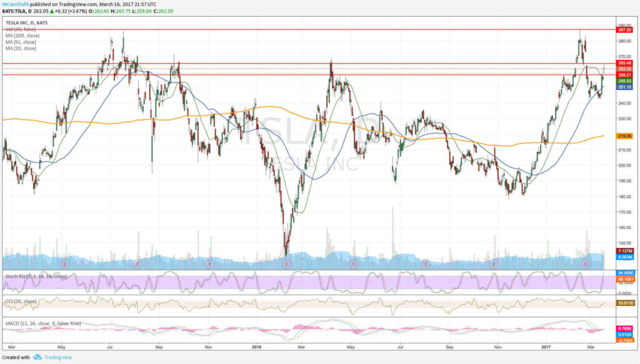
Task: Click the earnings E marker below 2016 low
Action: coord(286,264)
